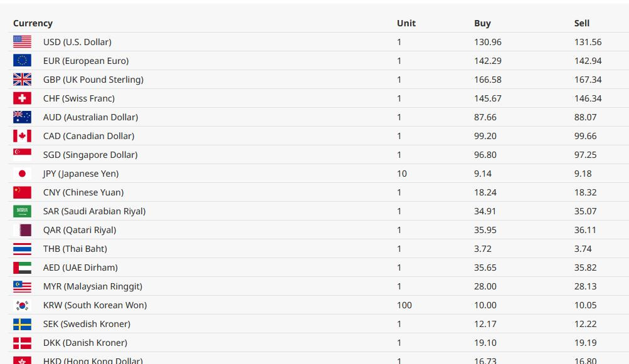Image resolution: width=629 pixels, height=364 pixels.
Task: Select the CNY (Chinese Yuan) label
Action: click(83, 192)
